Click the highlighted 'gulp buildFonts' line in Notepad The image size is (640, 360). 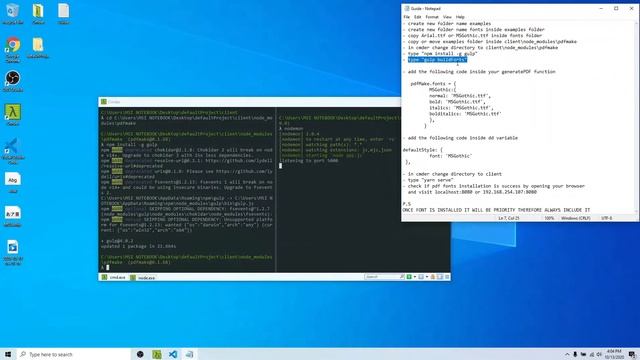437,60
